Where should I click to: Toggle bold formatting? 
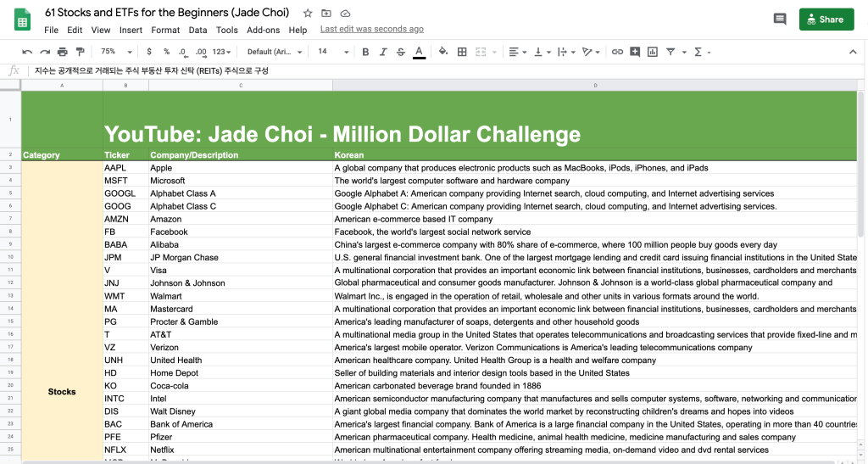click(365, 52)
